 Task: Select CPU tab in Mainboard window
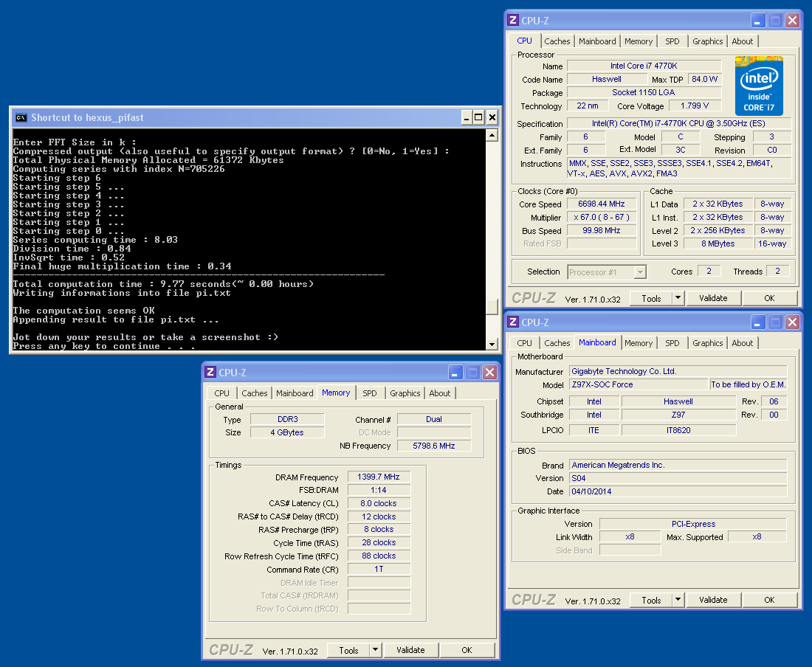[x=524, y=343]
